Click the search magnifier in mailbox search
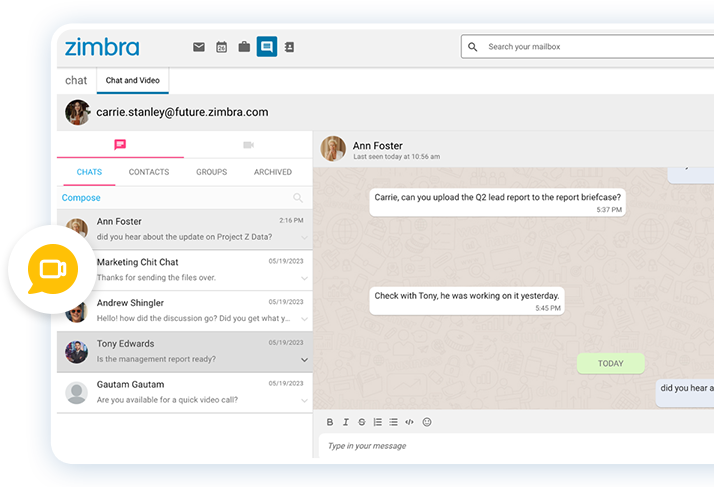This screenshot has height=487, width=714. click(x=473, y=47)
